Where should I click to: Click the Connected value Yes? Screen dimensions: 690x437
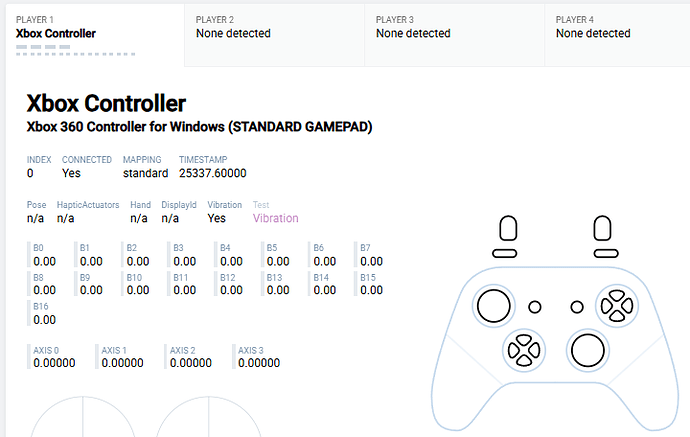pyautogui.click(x=71, y=173)
